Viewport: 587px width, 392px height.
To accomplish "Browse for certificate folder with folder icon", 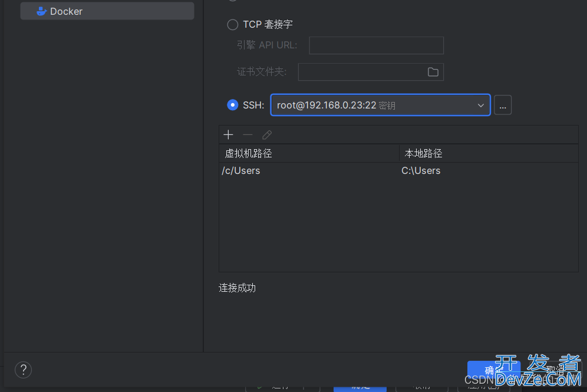I will click(x=433, y=72).
